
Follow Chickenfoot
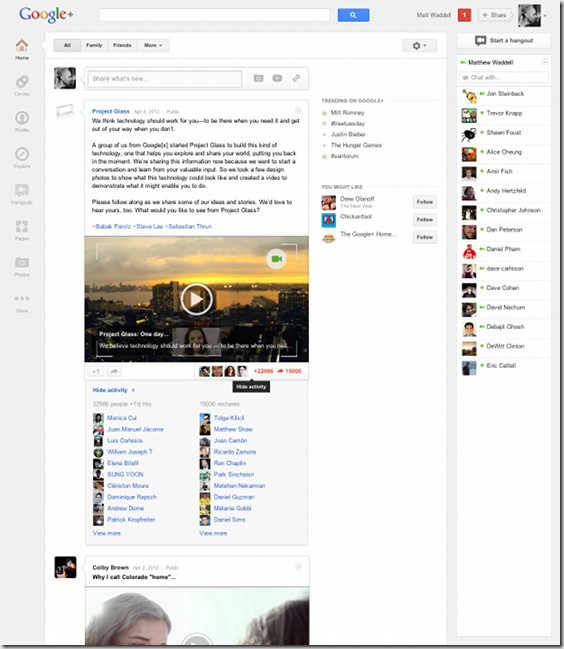click(x=425, y=219)
